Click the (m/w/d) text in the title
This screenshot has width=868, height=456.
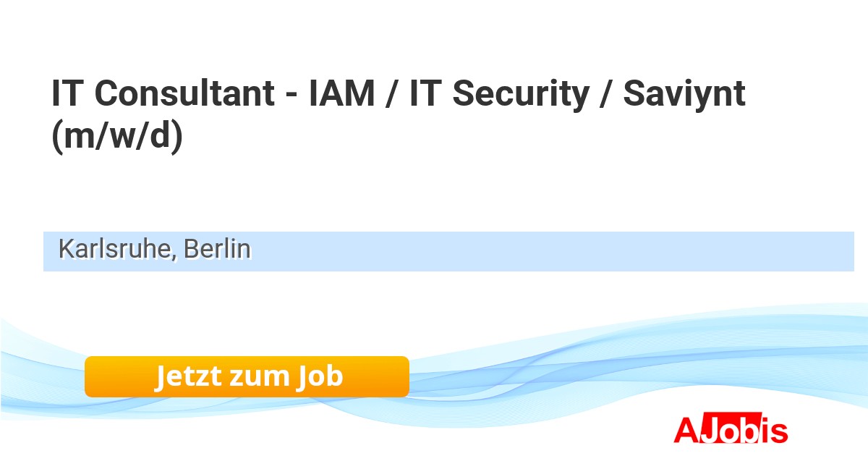click(x=117, y=137)
